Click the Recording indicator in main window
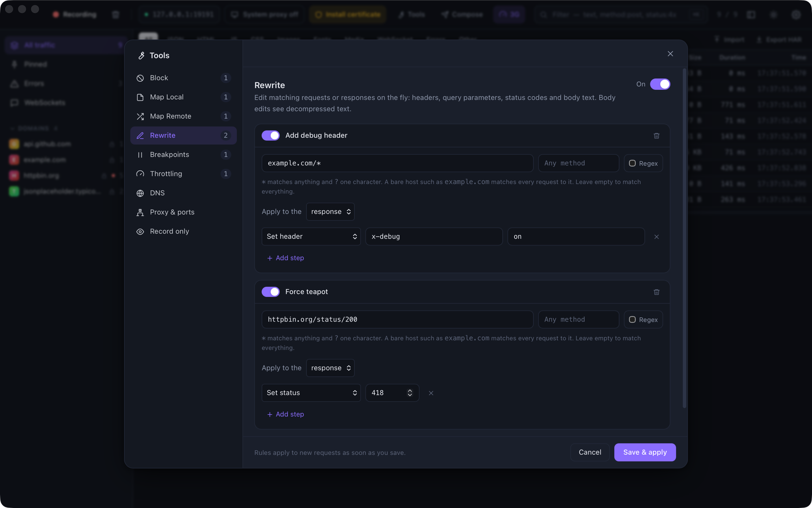The height and width of the screenshot is (508, 812). pos(75,15)
